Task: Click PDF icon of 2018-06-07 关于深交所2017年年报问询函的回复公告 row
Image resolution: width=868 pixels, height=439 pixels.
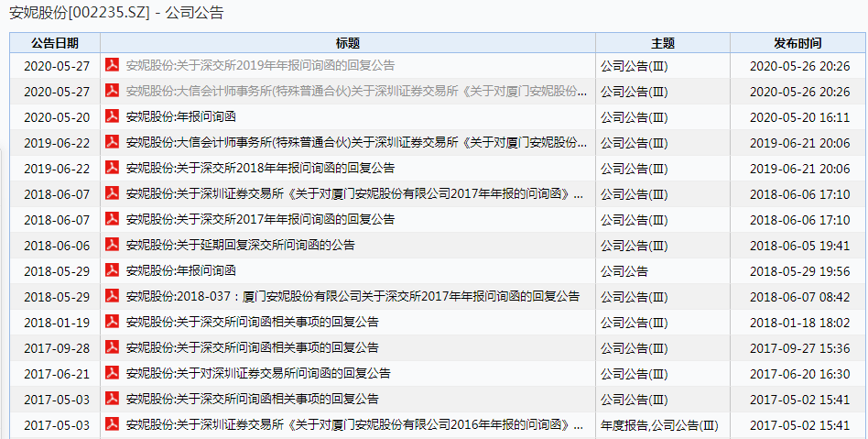Action: pyautogui.click(x=113, y=219)
